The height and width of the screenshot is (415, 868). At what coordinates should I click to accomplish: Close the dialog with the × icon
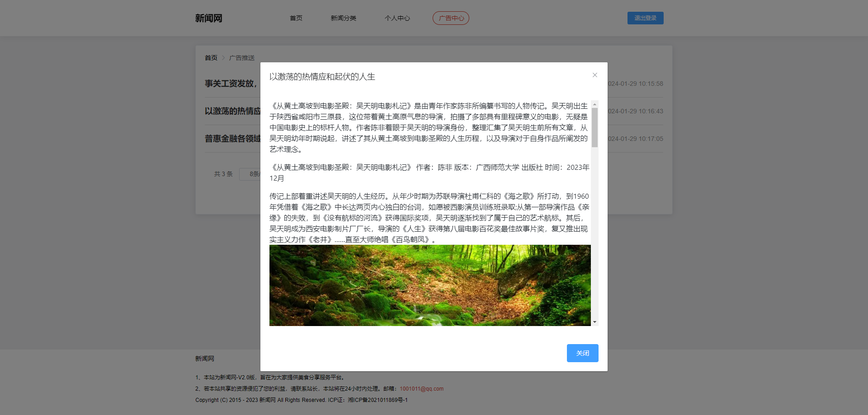click(594, 75)
